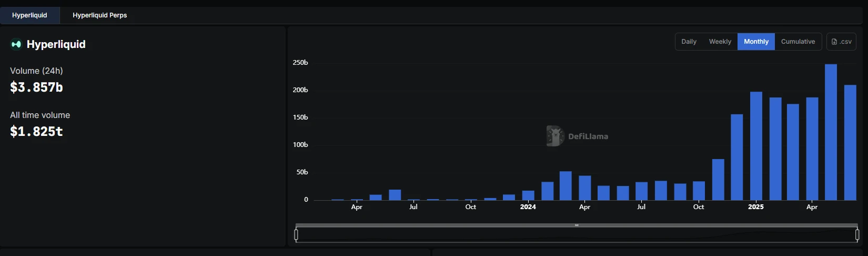Viewport: 868px width, 256px height.
Task: Click the Volume (24h) label
Action: coord(36,71)
